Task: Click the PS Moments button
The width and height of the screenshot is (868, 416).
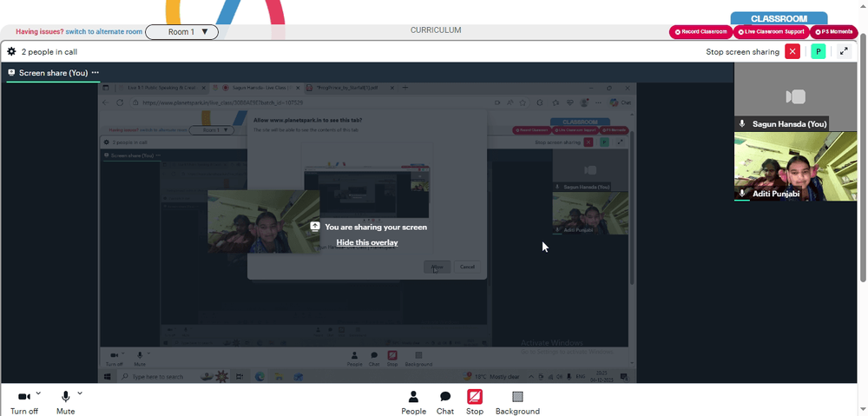Action: [x=834, y=31]
